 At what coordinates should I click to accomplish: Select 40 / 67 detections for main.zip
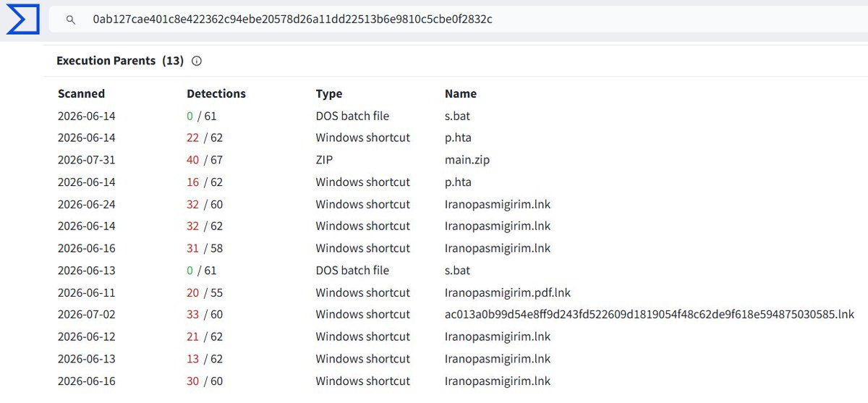click(x=205, y=160)
